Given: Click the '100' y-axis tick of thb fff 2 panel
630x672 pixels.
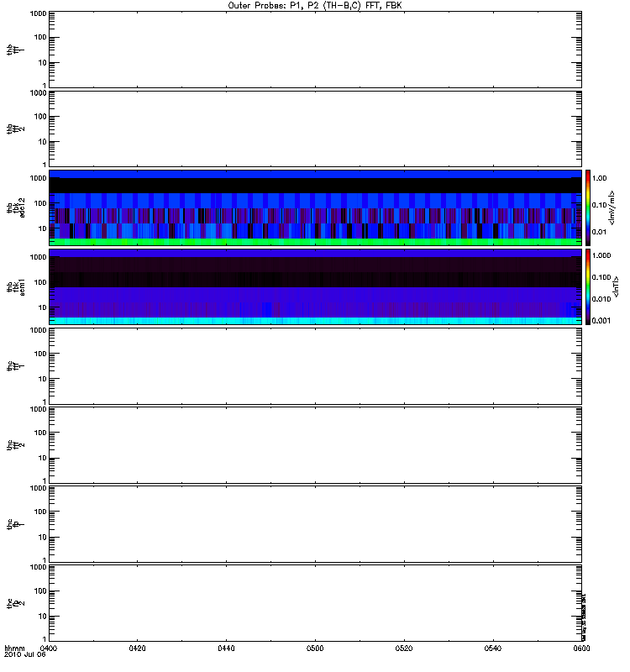Looking at the screenshot, I should tap(40, 117).
